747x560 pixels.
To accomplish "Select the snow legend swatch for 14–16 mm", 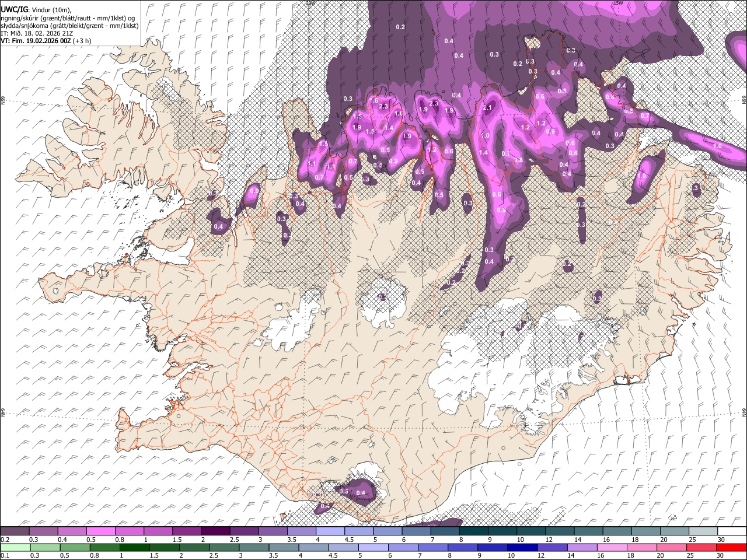I will (588, 531).
